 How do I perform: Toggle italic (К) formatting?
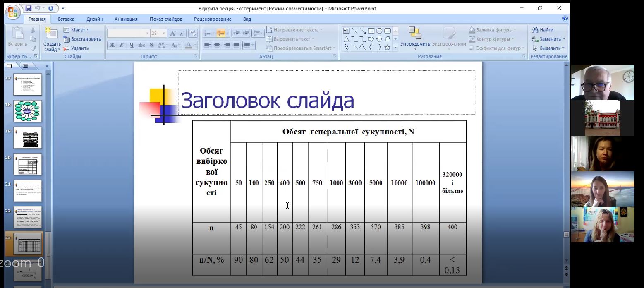tap(122, 45)
